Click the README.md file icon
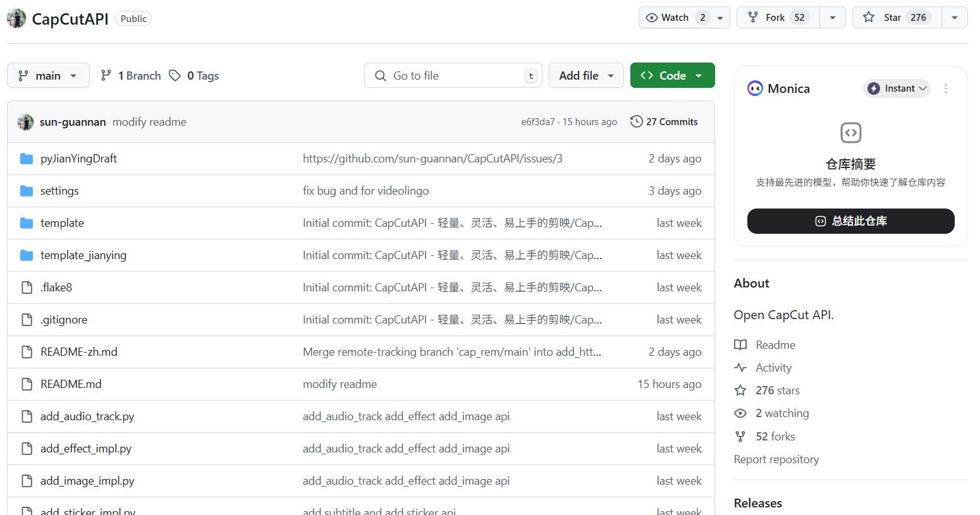Viewport: 980px width, 515px height. 27,384
